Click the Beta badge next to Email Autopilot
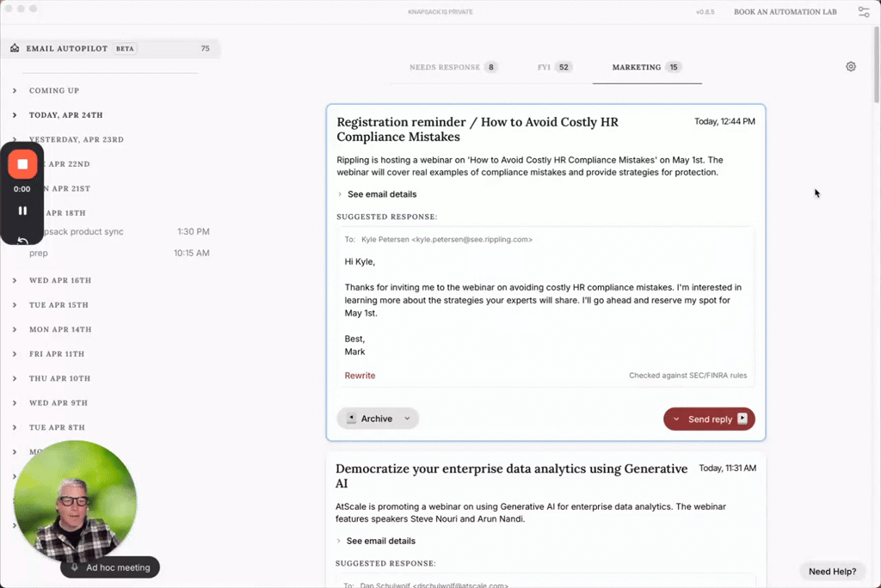The image size is (881, 588). 125,49
